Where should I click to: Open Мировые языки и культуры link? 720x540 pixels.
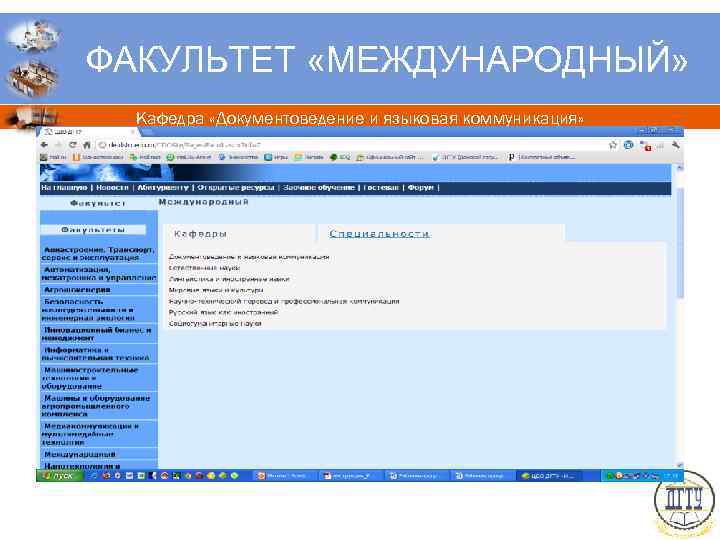pos(216,290)
